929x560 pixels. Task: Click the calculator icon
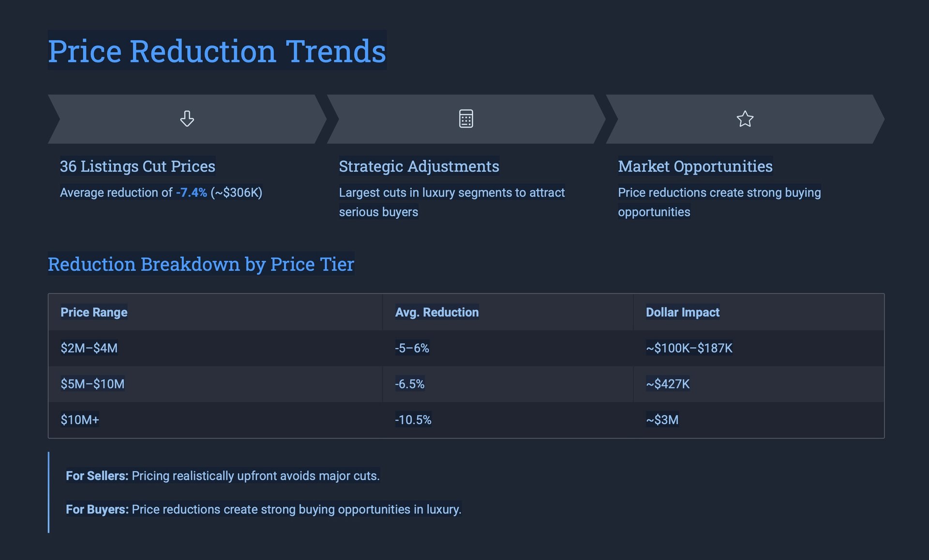(465, 118)
